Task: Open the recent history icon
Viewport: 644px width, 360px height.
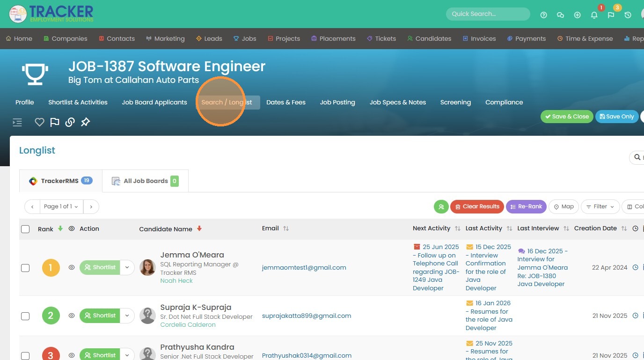Action: pos(628,15)
